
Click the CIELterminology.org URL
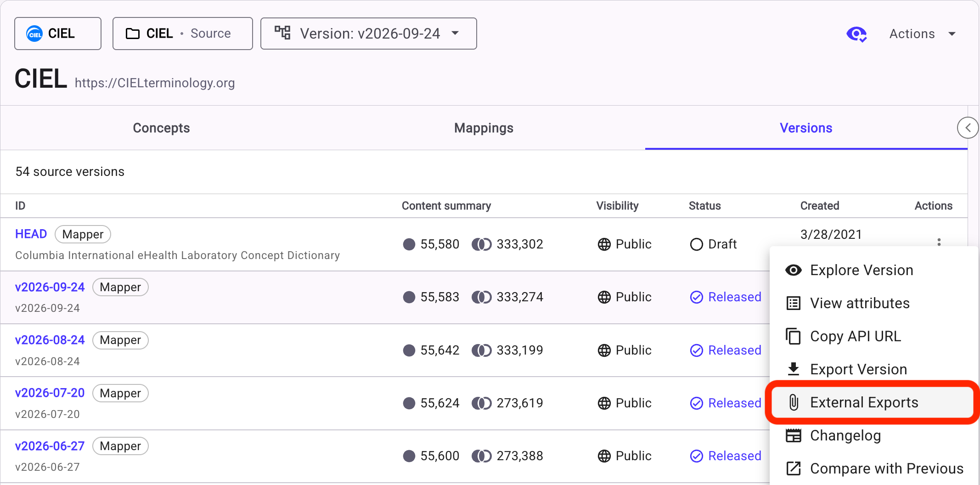tap(155, 83)
